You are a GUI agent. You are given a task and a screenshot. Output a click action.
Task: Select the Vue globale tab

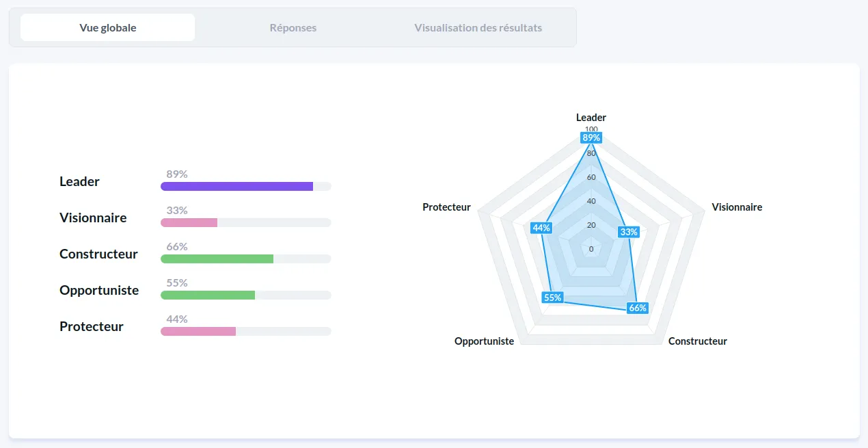[107, 27]
